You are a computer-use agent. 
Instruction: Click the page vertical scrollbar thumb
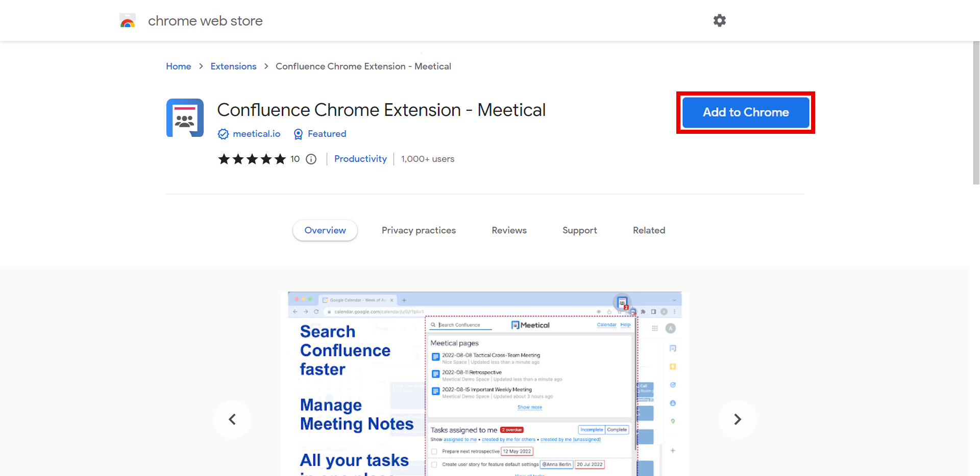click(976, 112)
